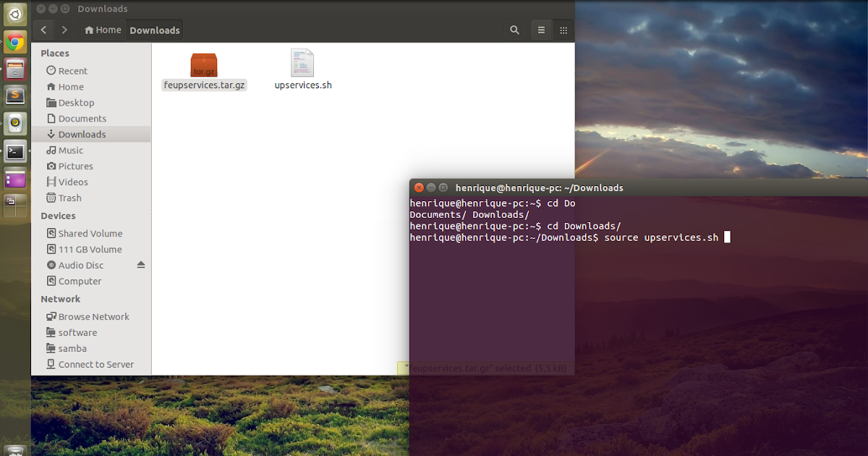
Task: Open the Rhythmbox speaker icon in launcher
Action: pos(15,124)
